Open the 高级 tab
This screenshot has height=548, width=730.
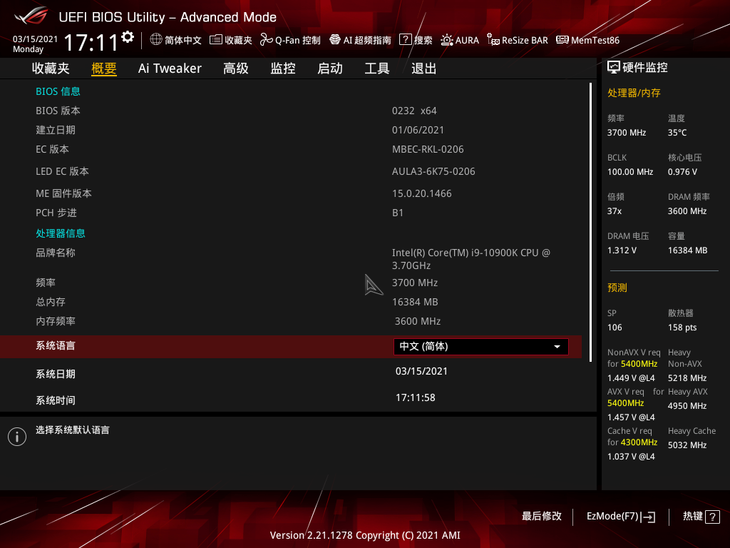[236, 69]
